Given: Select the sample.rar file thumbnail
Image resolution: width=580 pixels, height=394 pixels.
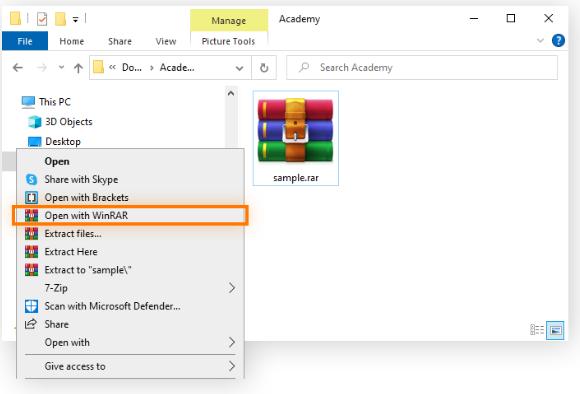Looking at the screenshot, I should tap(296, 138).
